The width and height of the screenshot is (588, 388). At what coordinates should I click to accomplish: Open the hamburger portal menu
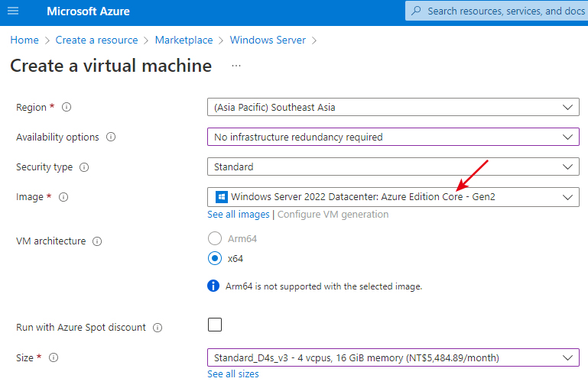[13, 11]
